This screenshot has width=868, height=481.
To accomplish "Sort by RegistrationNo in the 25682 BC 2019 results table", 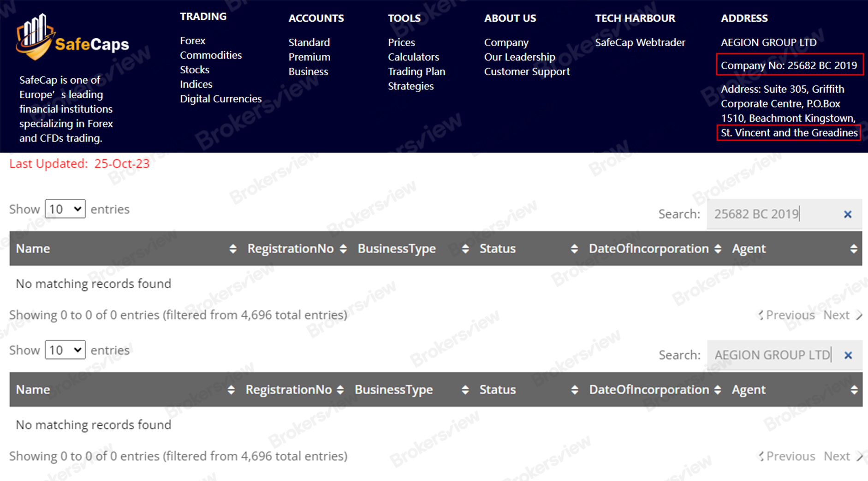I will tap(343, 249).
